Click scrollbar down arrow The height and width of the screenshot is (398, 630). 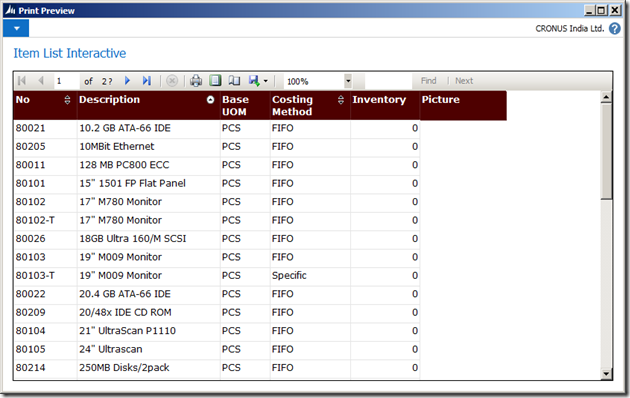pyautogui.click(x=606, y=374)
